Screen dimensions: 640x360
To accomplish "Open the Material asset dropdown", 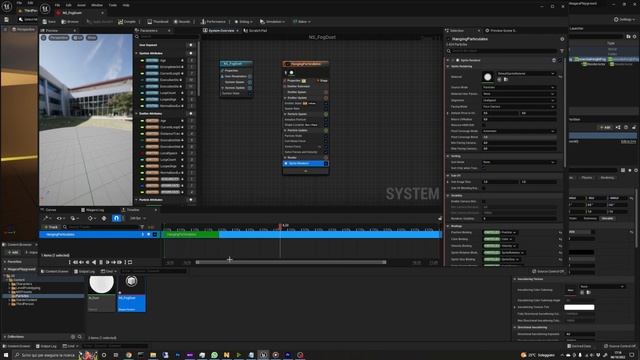I will (x=526, y=73).
